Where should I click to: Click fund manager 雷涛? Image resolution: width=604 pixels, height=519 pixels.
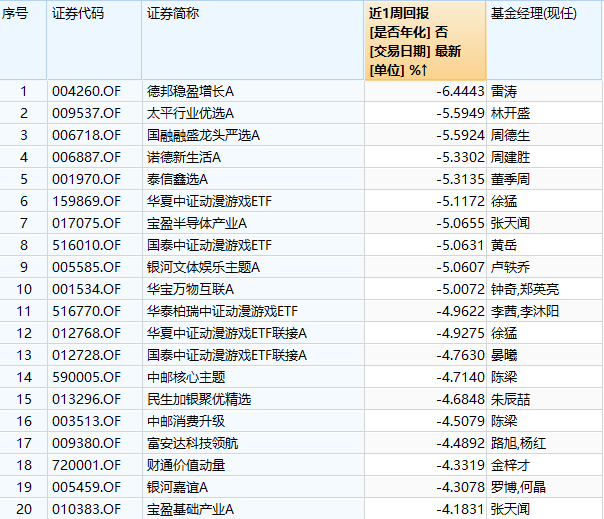506,92
